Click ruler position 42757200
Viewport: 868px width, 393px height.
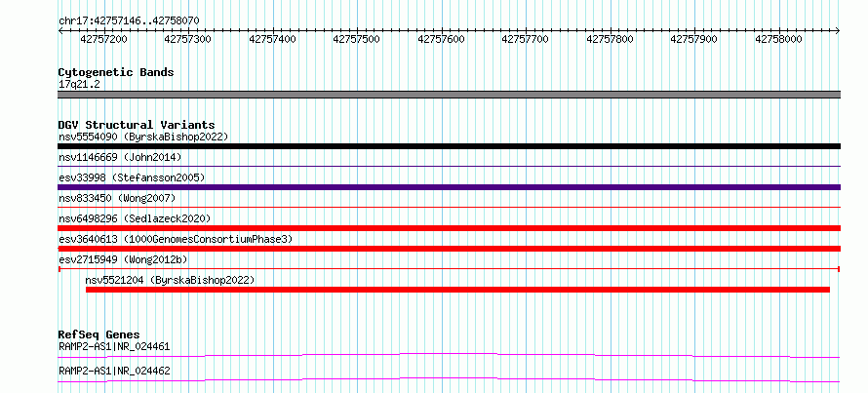pyautogui.click(x=104, y=39)
